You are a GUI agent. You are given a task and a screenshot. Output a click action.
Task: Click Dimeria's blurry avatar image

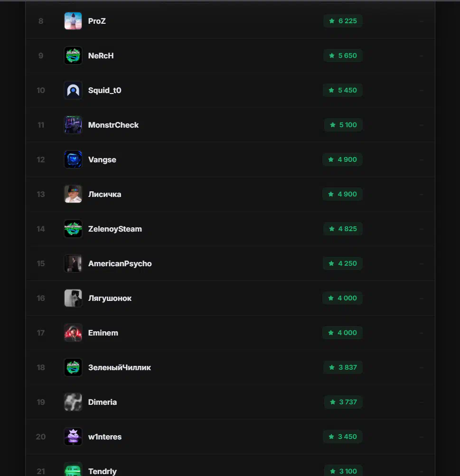(x=73, y=402)
